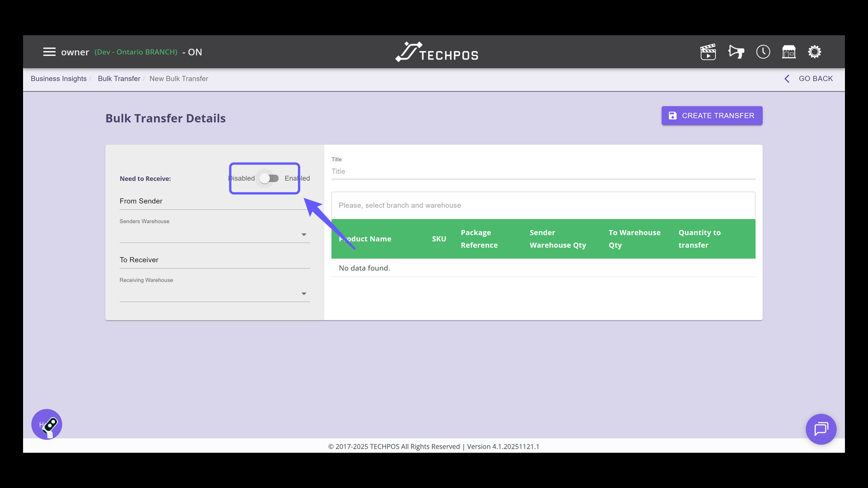
Task: Open the chat bubble in bottom-right corner
Action: (821, 429)
